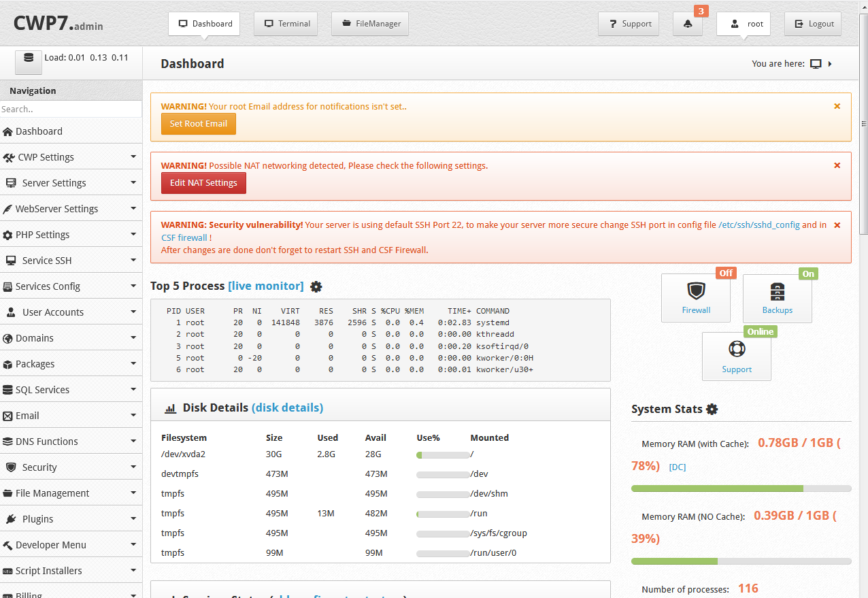868x598 pixels.
Task: Open the live monitor link
Action: click(x=266, y=286)
